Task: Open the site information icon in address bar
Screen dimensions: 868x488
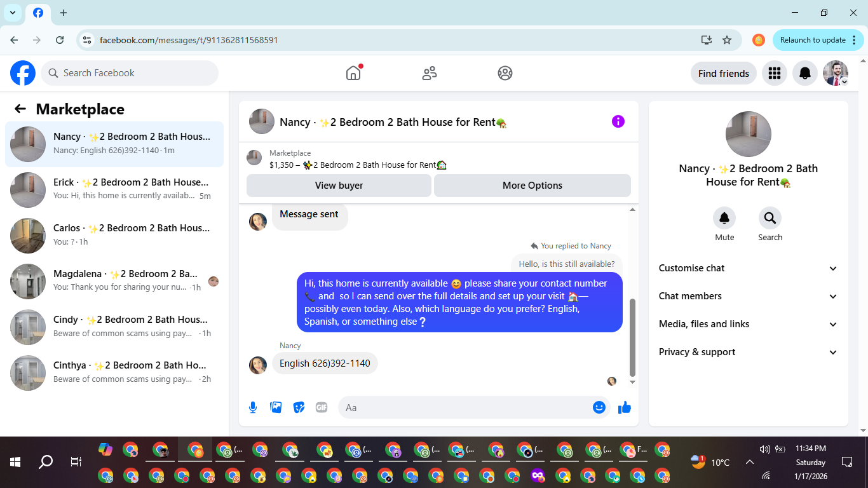Action: 87,40
